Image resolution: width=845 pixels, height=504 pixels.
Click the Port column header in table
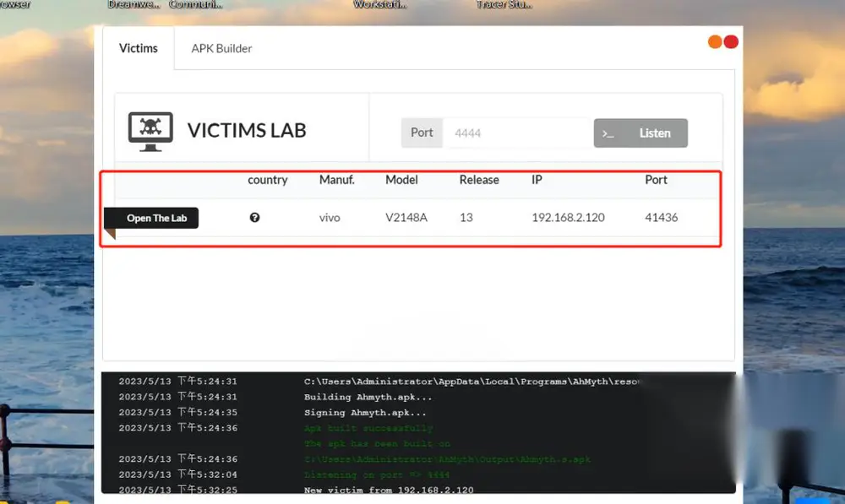[656, 180]
